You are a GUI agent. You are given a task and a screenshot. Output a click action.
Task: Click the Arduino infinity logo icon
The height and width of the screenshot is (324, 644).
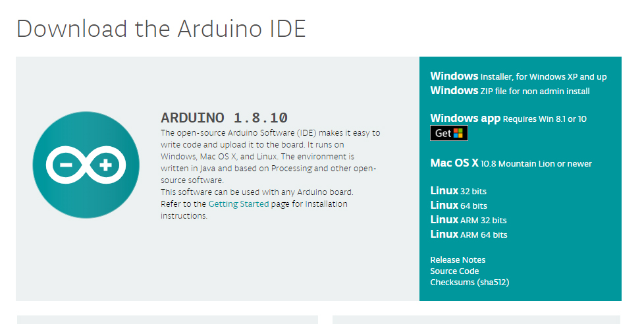coord(86,165)
